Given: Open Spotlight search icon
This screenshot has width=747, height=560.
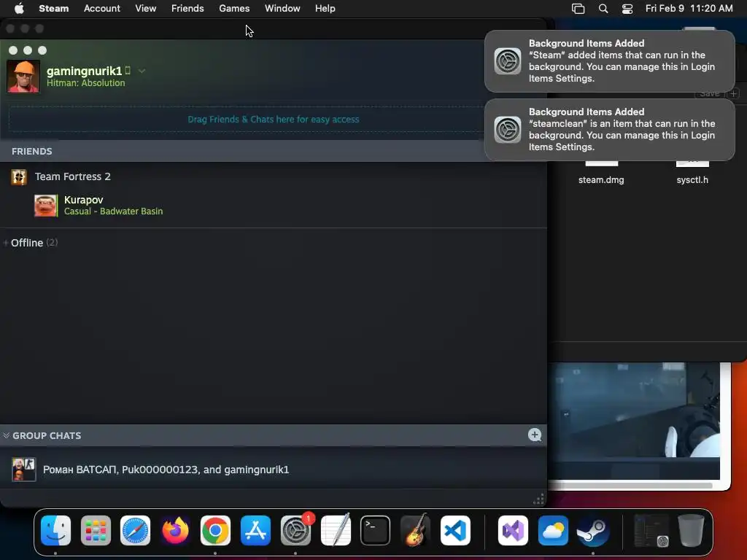Looking at the screenshot, I should coord(603,9).
